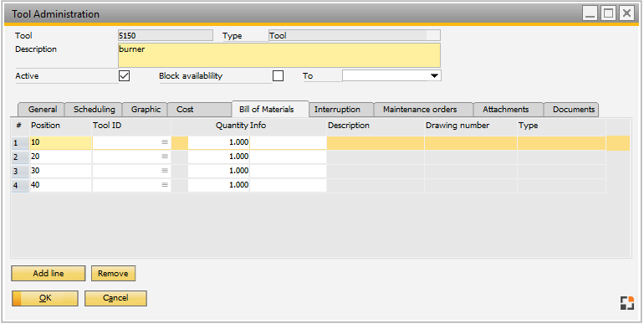Click the orange layout icon at bottom right
The height and width of the screenshot is (324, 644).
[x=626, y=302]
